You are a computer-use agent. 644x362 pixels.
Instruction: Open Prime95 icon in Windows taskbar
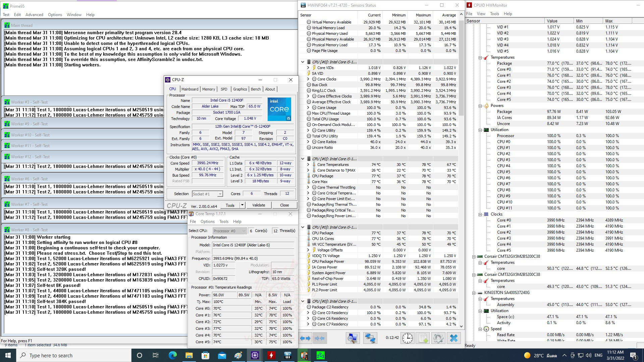coord(320,355)
